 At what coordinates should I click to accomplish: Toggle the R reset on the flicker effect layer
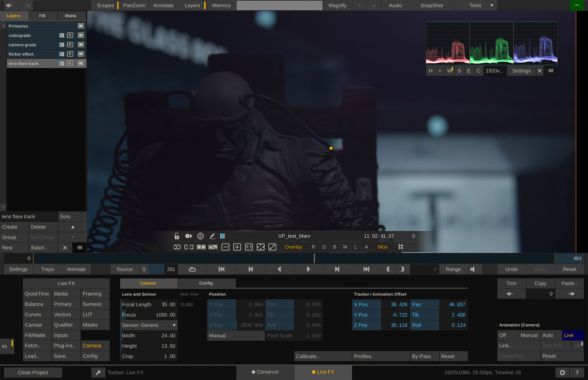(x=70, y=54)
